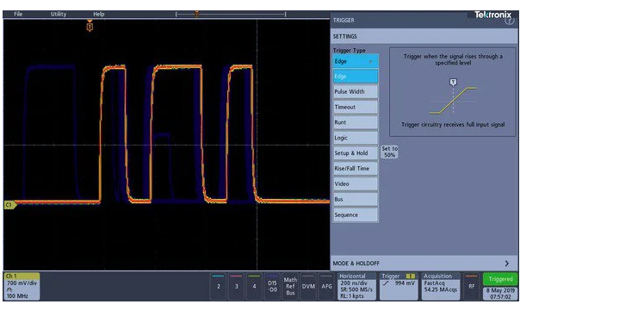Click the trigger position T marker

[90, 27]
